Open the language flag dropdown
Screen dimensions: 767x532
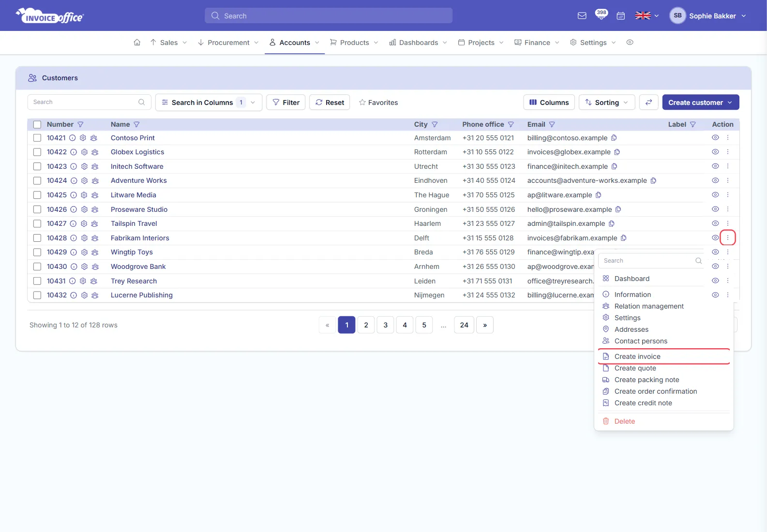coord(647,16)
